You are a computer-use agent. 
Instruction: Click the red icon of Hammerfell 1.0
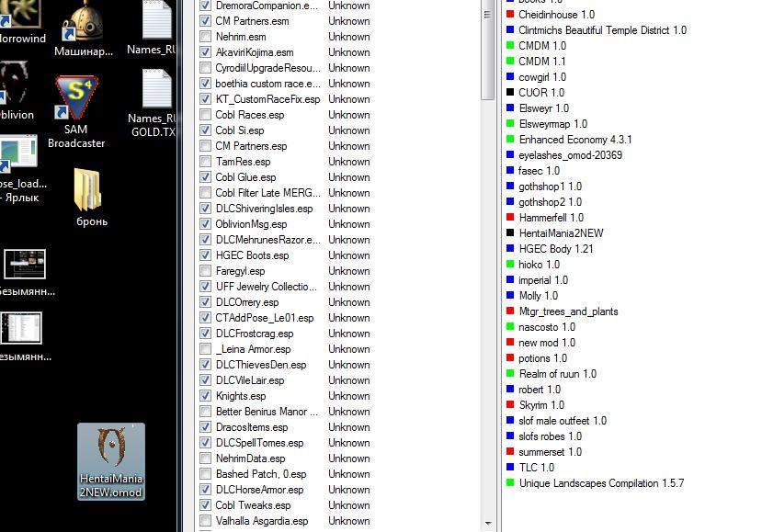pyautogui.click(x=510, y=217)
